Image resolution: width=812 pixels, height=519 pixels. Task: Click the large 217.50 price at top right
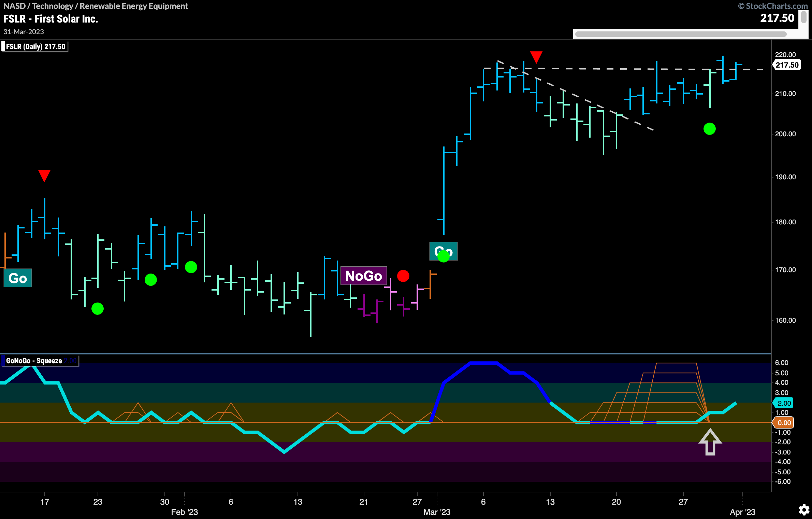tap(777, 18)
